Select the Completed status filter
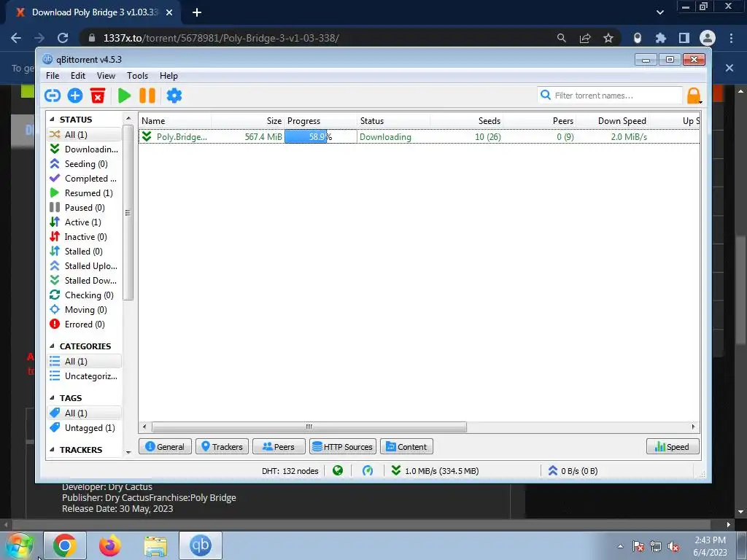Screen dimensions: 747x560 (x=84, y=179)
